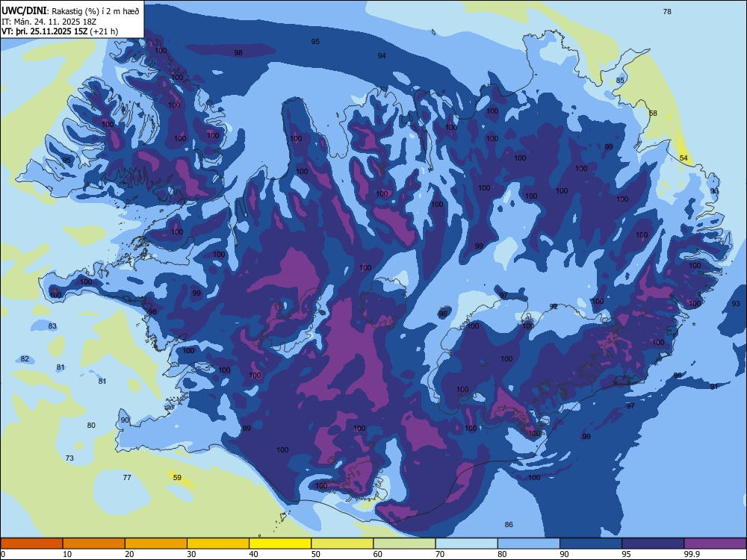
Task: Click the '70' legend tick label
Action: 440,554
